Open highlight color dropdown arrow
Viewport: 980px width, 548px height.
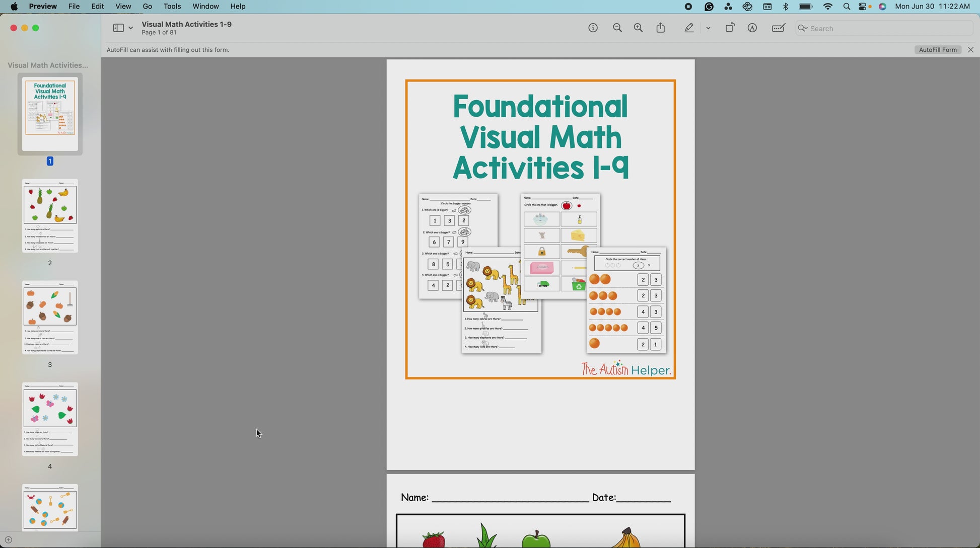coord(708,28)
